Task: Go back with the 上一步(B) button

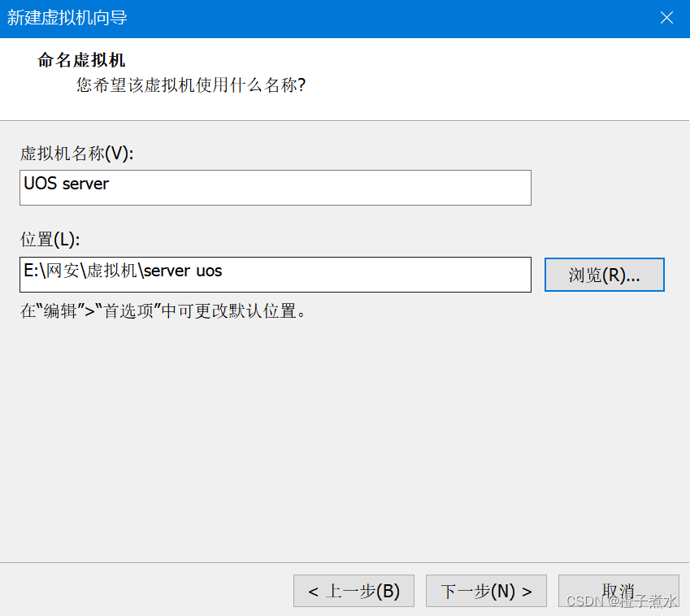Action: coord(354,591)
